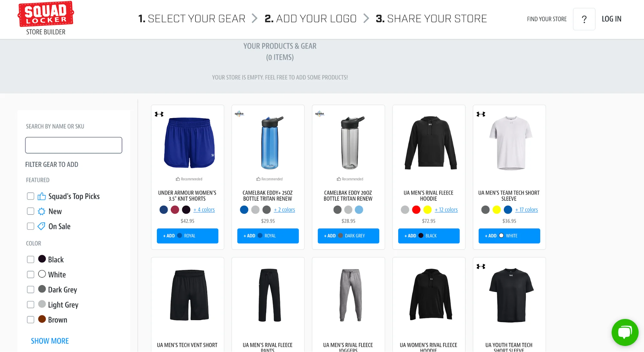
Task: Expand +17 colors for UA Men's Tech Tee
Action: click(x=526, y=209)
